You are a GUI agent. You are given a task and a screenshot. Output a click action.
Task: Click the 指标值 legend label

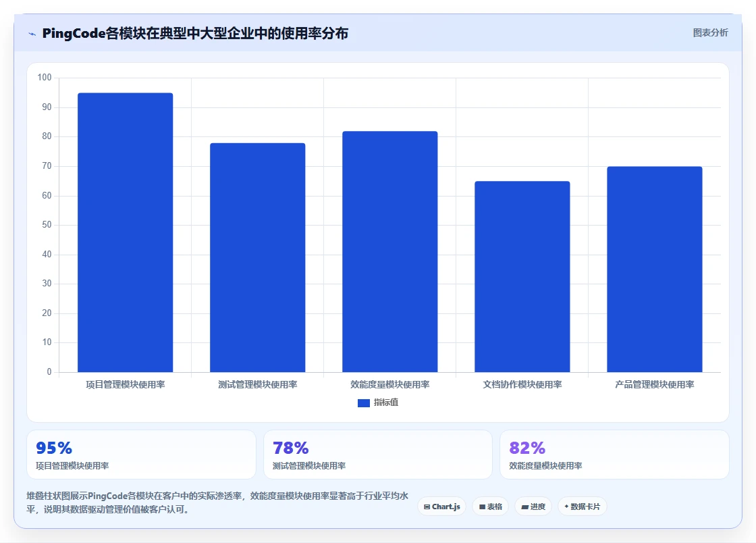(x=385, y=403)
